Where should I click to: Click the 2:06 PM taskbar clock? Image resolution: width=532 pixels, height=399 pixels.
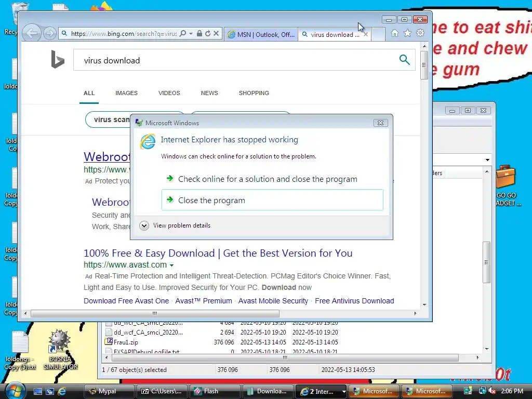[512, 391]
